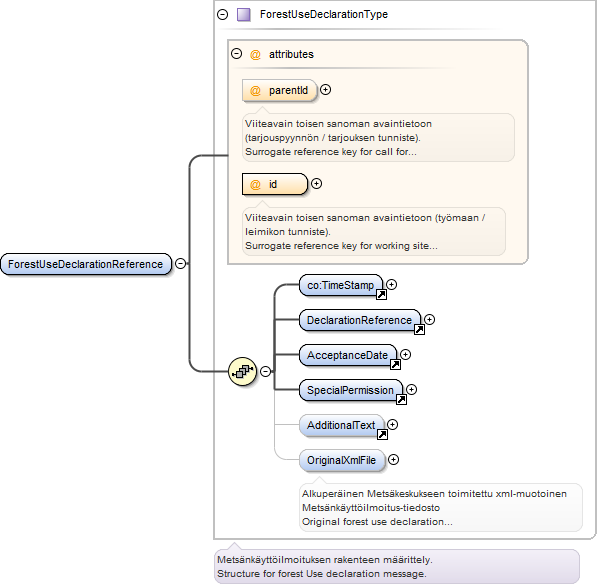Image resolution: width=598 pixels, height=587 pixels.
Task: Click the sequence compositor icon
Action: tap(242, 371)
